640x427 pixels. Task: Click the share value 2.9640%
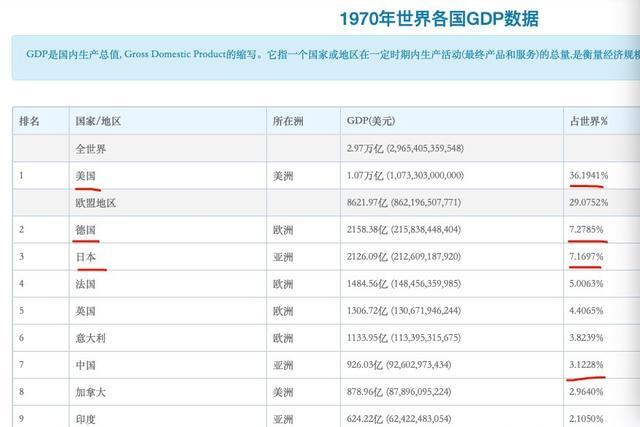point(586,391)
